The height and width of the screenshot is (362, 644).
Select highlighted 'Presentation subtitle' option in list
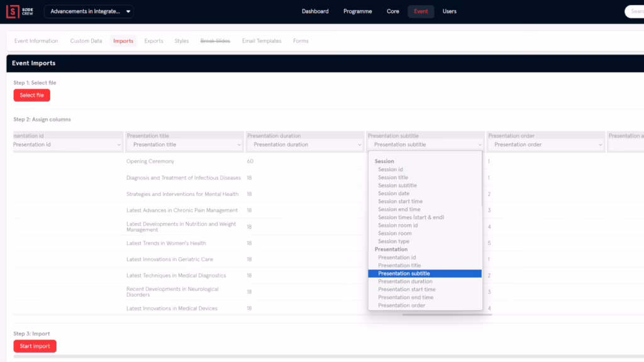pyautogui.click(x=425, y=273)
